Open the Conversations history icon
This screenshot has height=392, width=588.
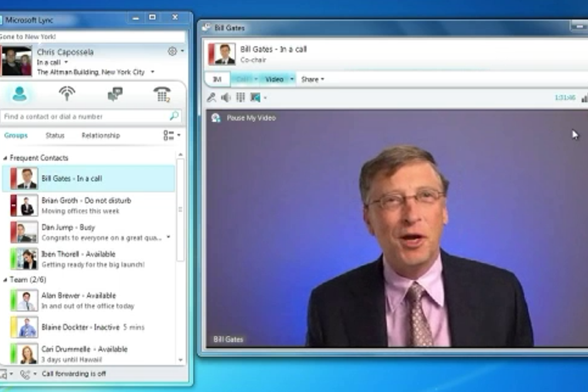[x=115, y=94]
